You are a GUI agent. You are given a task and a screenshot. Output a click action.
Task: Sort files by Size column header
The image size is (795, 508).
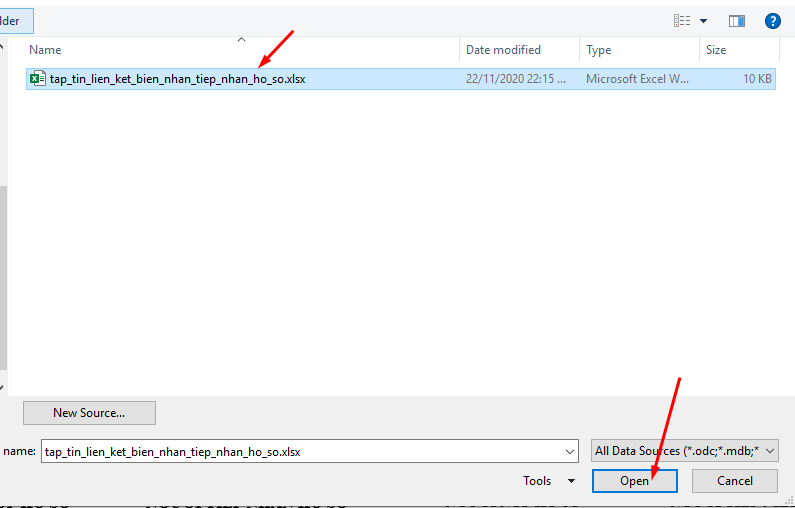716,50
